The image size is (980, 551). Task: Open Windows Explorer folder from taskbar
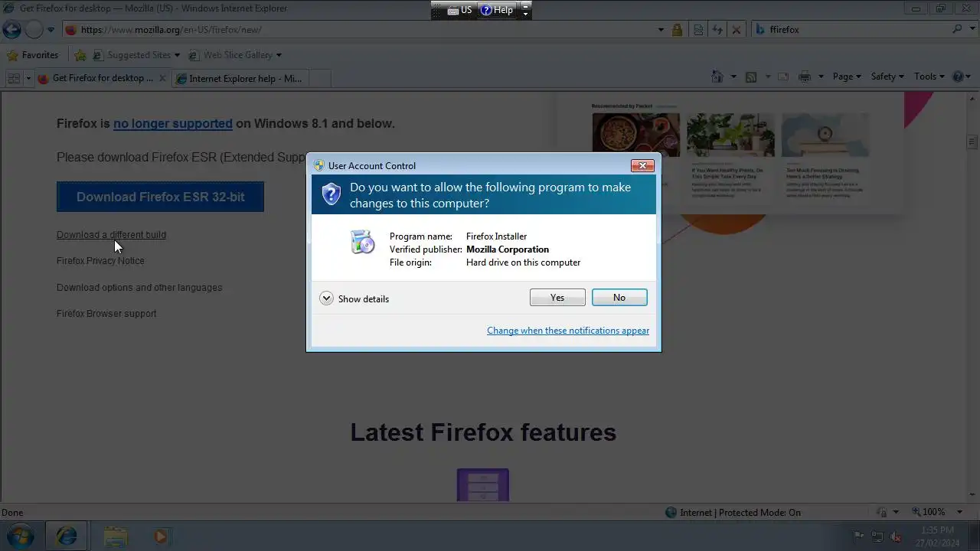pos(116,536)
